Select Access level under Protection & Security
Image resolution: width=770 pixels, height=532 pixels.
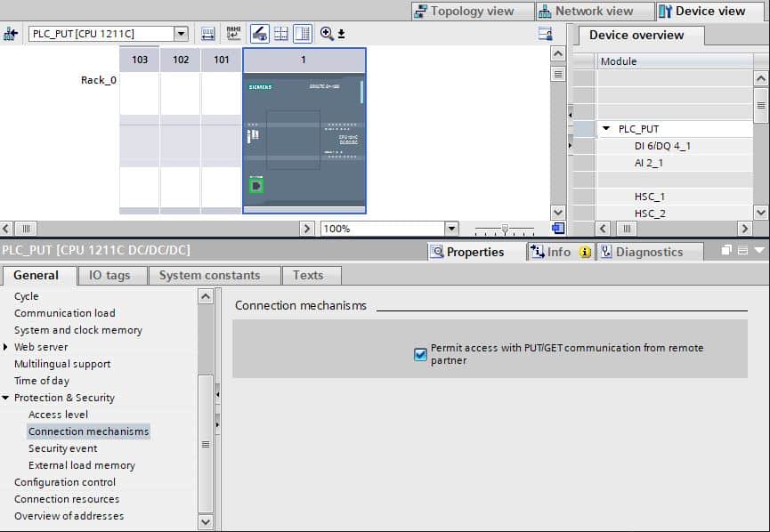tap(59, 415)
